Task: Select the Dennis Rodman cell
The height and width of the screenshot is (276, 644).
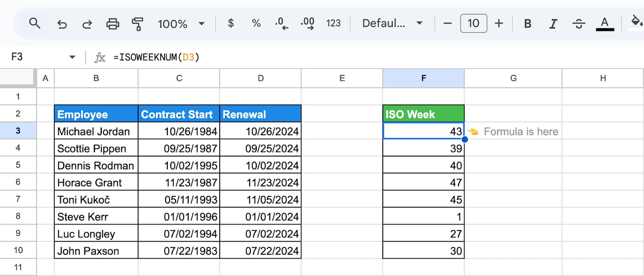Action: pyautogui.click(x=96, y=165)
